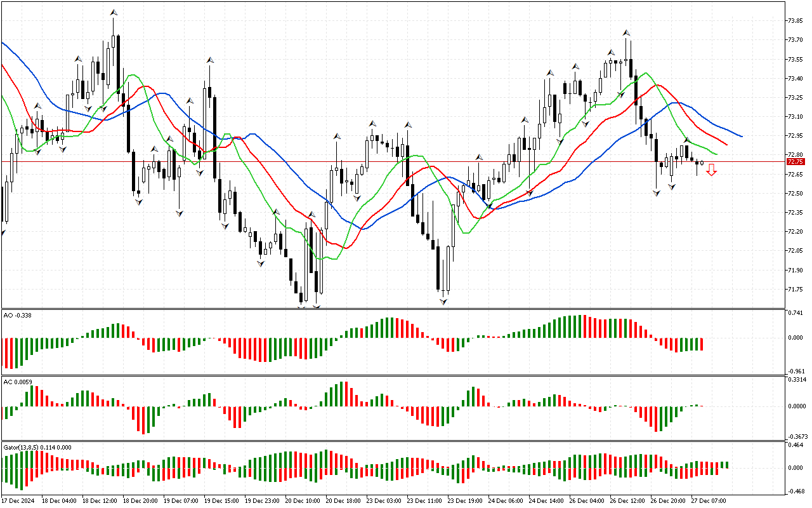This screenshot has width=812, height=508.
Task: Click the 26 Dec 20:00 time label
Action: [x=669, y=500]
